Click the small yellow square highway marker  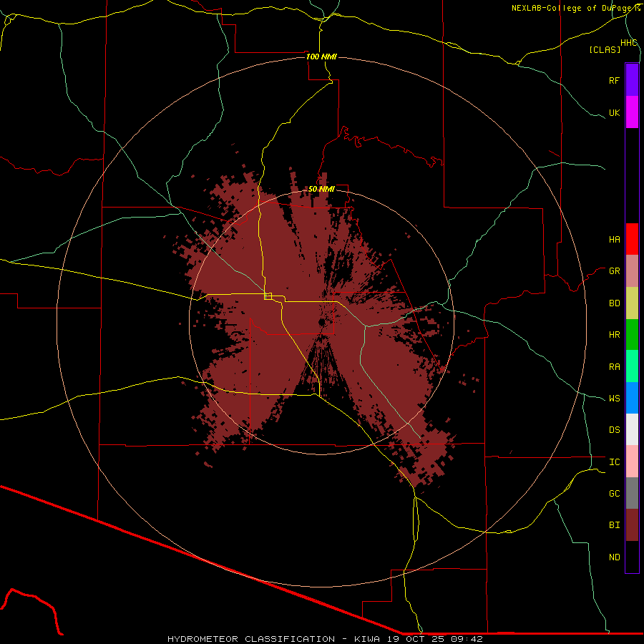pyautogui.click(x=268, y=296)
